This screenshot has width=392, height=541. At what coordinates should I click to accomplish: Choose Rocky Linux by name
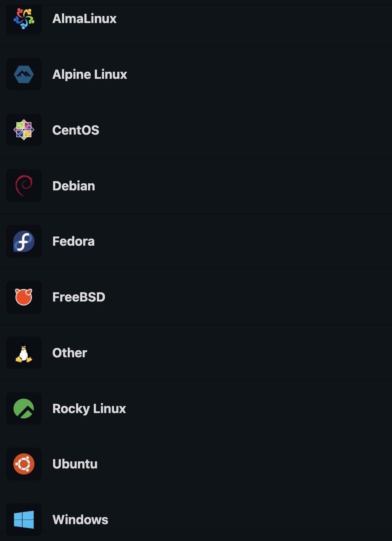tap(89, 409)
